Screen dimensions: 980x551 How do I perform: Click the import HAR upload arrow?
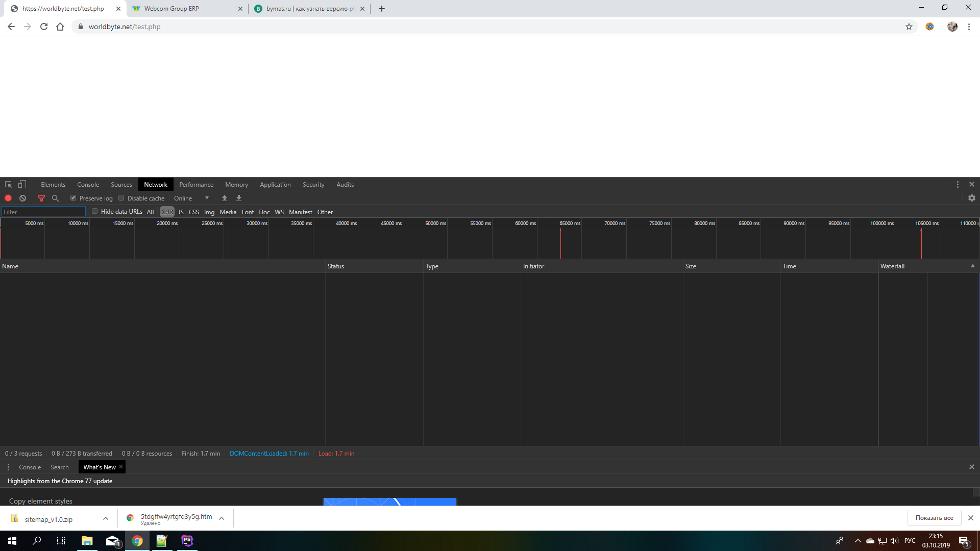(x=225, y=198)
